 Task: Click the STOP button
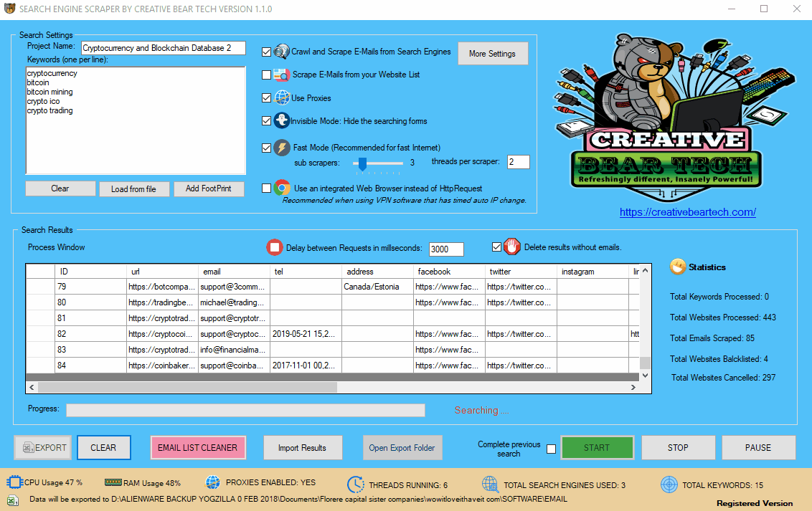pyautogui.click(x=678, y=447)
